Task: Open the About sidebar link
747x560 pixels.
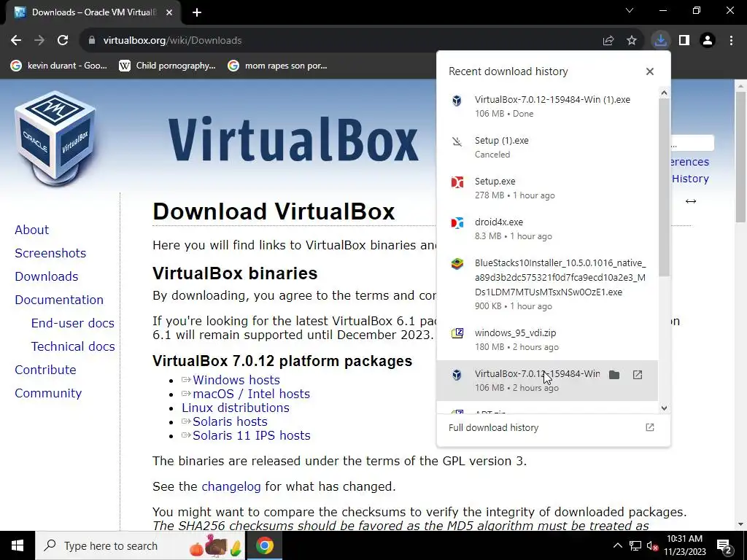Action: click(31, 230)
